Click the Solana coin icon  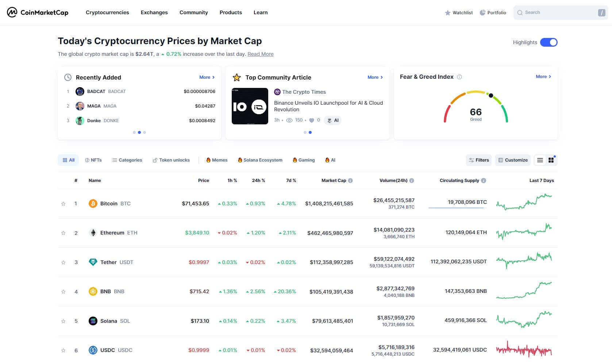[93, 321]
